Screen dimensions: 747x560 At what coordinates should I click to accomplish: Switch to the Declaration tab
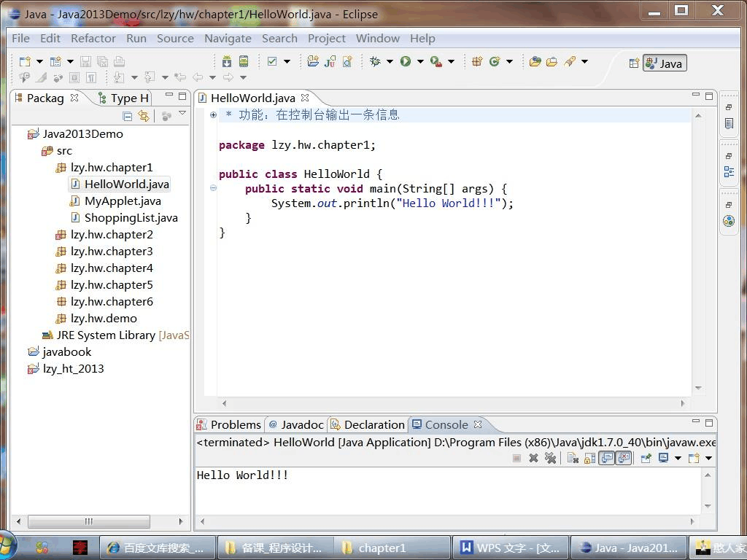(x=368, y=425)
